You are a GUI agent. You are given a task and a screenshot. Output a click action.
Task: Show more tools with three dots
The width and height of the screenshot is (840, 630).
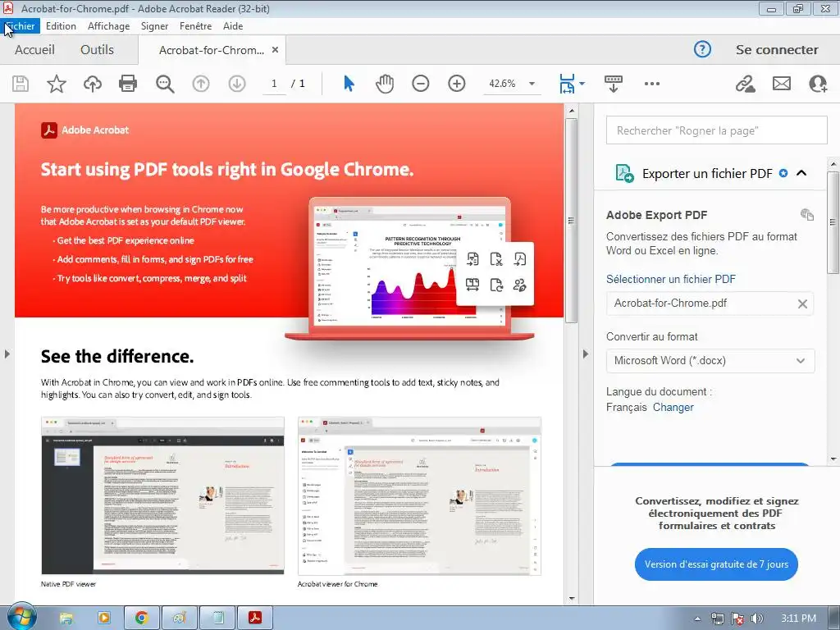click(x=652, y=84)
